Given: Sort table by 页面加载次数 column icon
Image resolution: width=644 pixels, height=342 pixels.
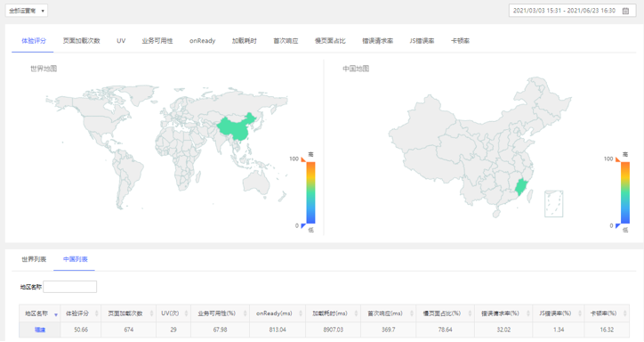Looking at the screenshot, I should [x=151, y=313].
